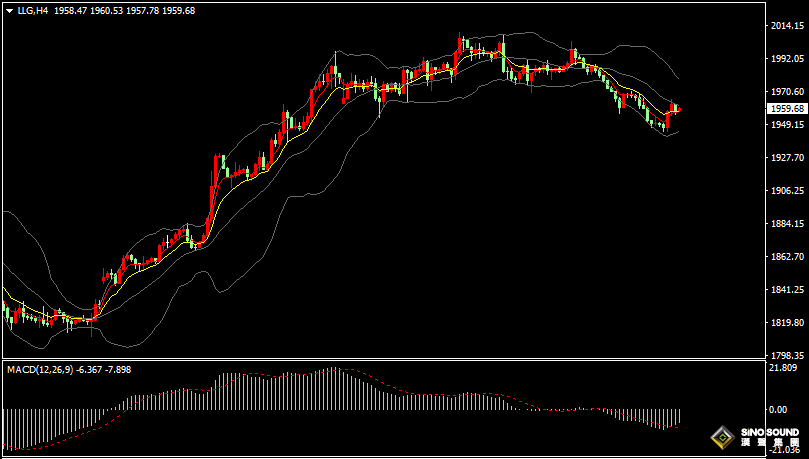Click the MACD(12,26,9) indicator label
809x459 pixels.
(x=38, y=369)
